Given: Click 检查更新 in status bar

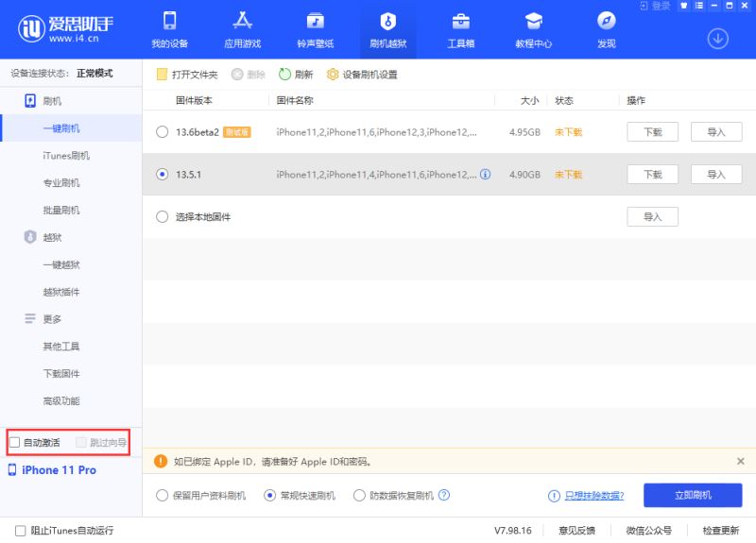Looking at the screenshot, I should [x=720, y=531].
